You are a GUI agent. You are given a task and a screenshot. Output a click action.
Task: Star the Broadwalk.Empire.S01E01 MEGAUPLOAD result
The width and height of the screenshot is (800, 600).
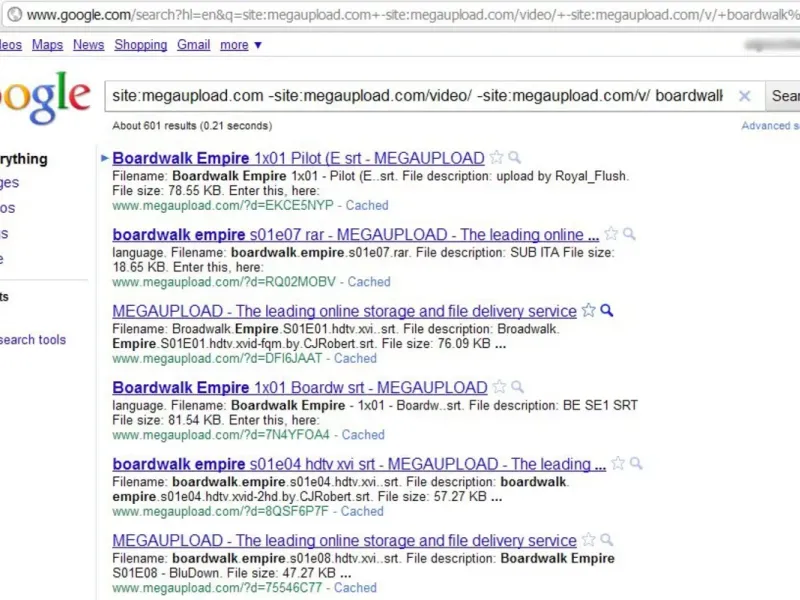pos(588,310)
